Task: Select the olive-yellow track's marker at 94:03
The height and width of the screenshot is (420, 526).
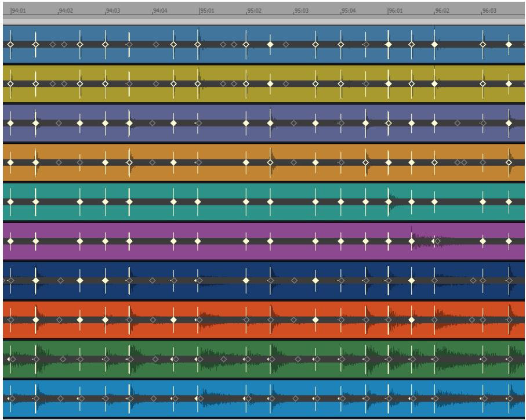Action: (x=106, y=84)
